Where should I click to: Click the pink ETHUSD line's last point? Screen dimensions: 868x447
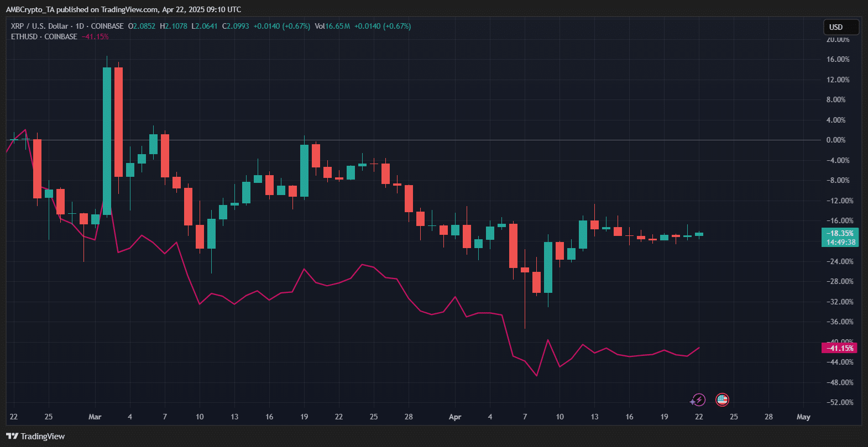pyautogui.click(x=699, y=348)
